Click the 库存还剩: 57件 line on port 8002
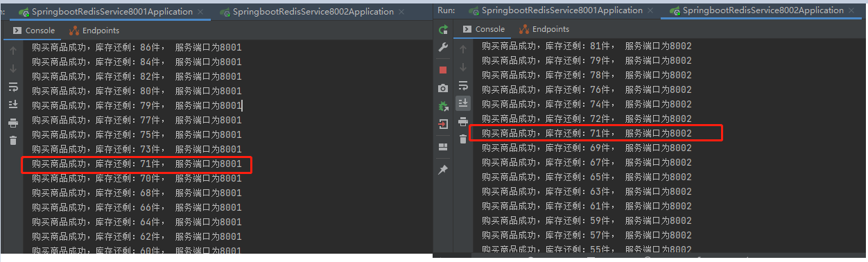 (587, 235)
